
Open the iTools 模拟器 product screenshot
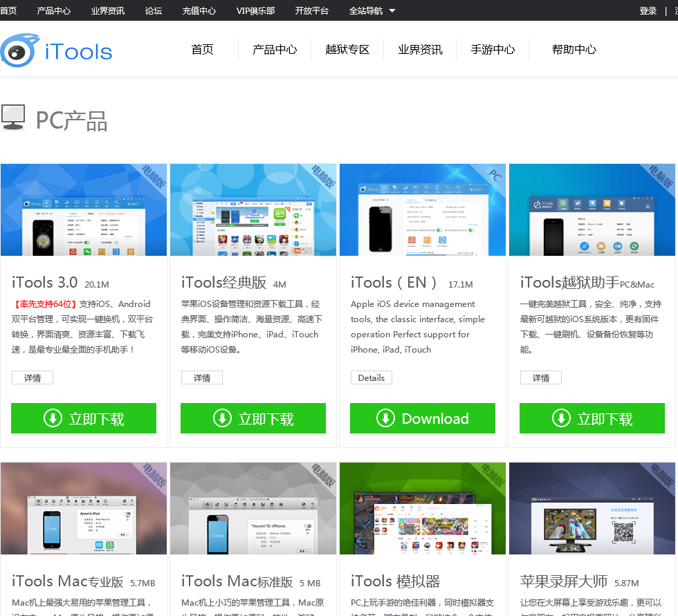(423, 508)
